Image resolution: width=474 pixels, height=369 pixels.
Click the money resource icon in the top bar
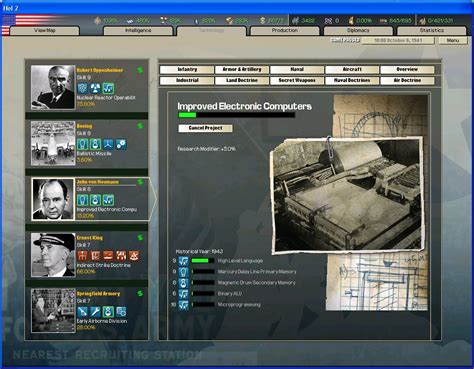click(263, 21)
